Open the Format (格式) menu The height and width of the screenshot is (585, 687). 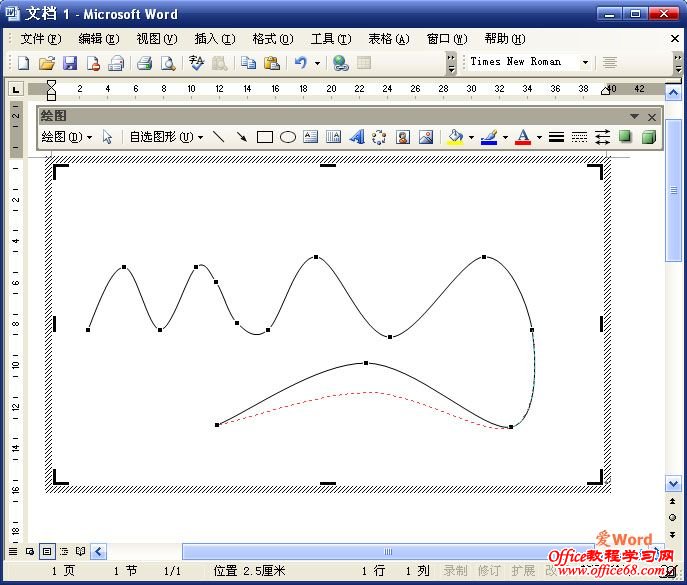click(x=273, y=39)
